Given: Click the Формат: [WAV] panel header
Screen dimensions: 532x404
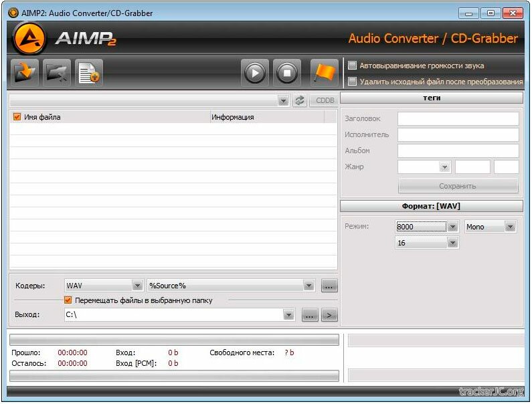Looking at the screenshot, I should coord(432,206).
